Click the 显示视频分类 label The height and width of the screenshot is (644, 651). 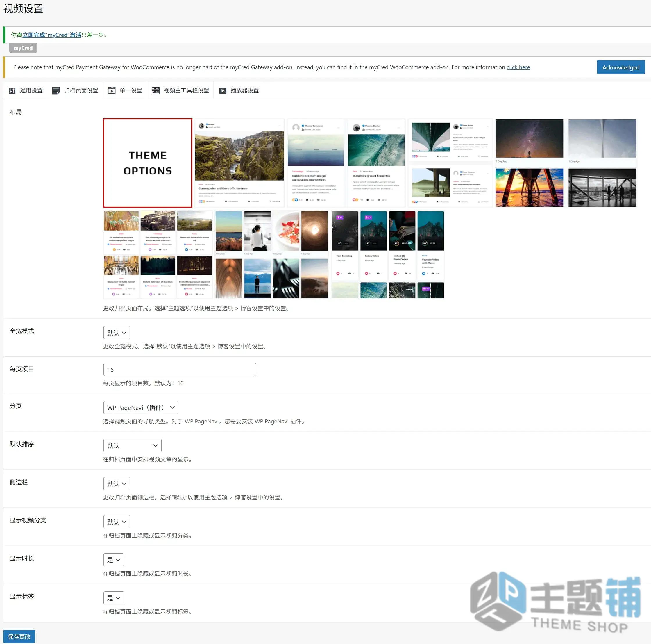28,520
